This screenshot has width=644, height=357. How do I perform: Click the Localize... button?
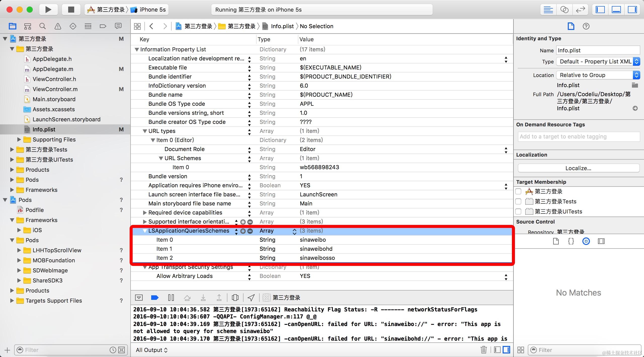pos(578,168)
